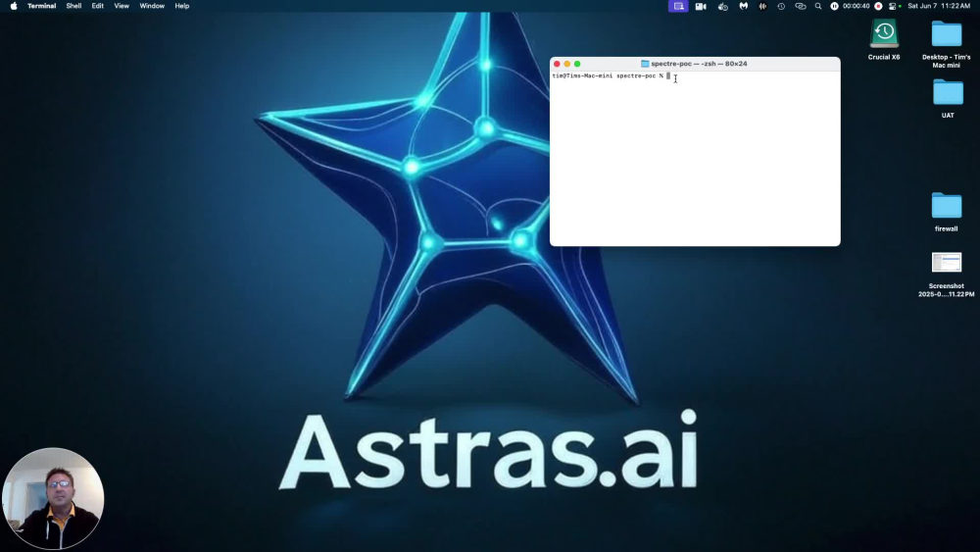Open Spotlight search magnifier

818,6
